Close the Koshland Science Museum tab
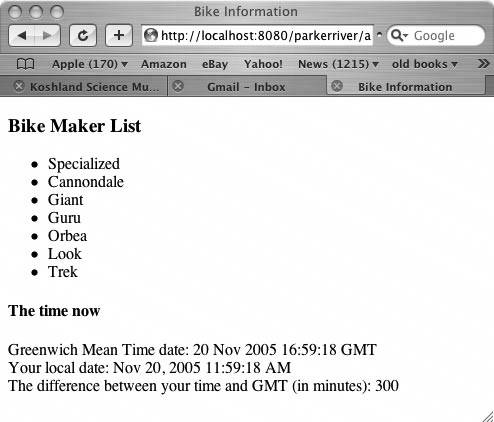Screen dimensions: 494x422 pyautogui.click(x=19, y=86)
